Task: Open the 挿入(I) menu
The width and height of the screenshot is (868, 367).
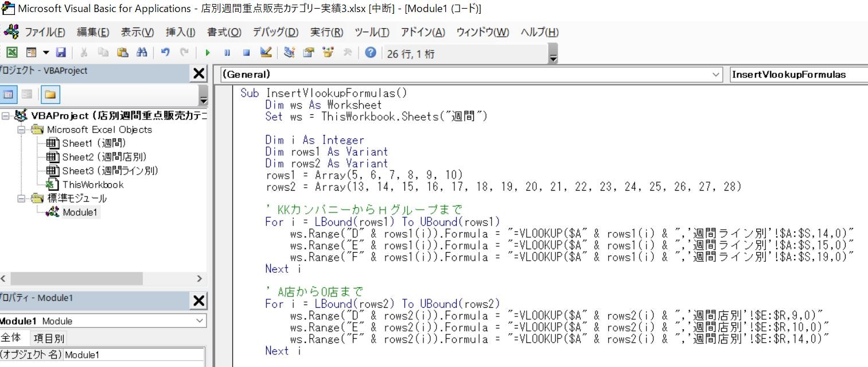Action: (x=180, y=32)
